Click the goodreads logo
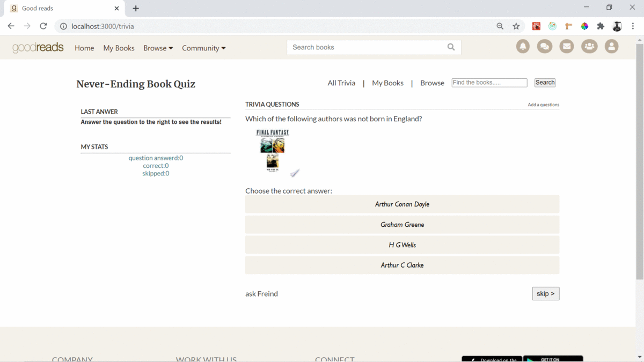Screen dimensions: 644x362 [38, 48]
